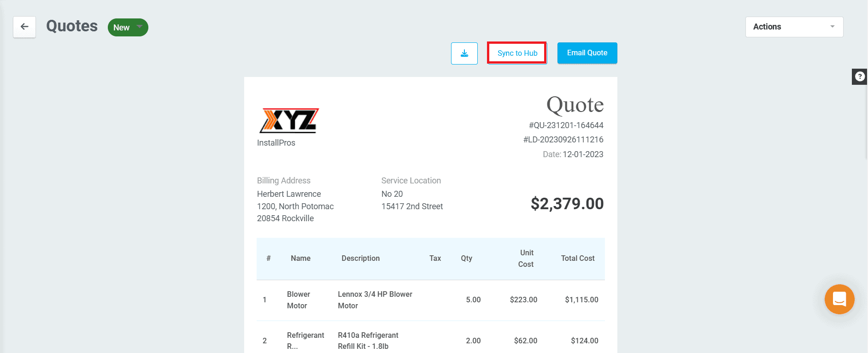Expand the Actions dropdown menu

794,27
